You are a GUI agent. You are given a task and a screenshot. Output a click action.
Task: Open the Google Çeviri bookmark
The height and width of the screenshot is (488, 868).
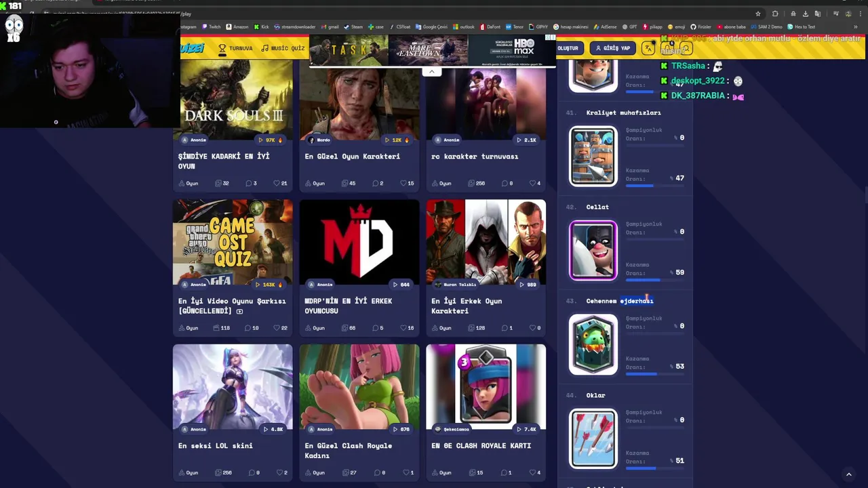[431, 27]
